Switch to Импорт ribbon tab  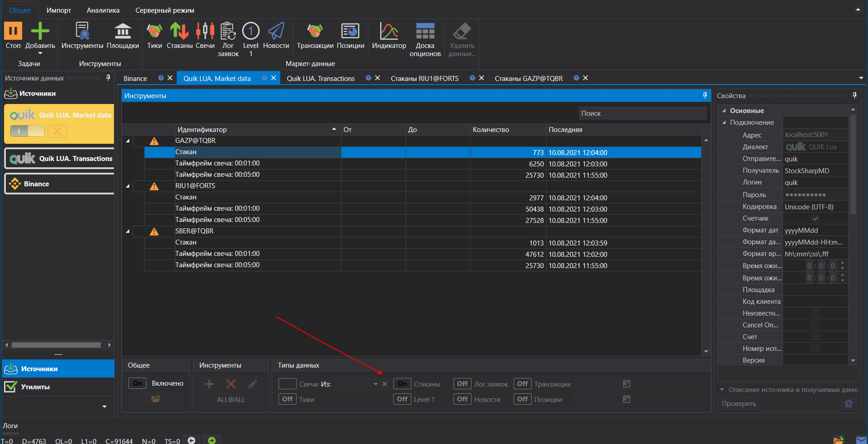coord(59,10)
